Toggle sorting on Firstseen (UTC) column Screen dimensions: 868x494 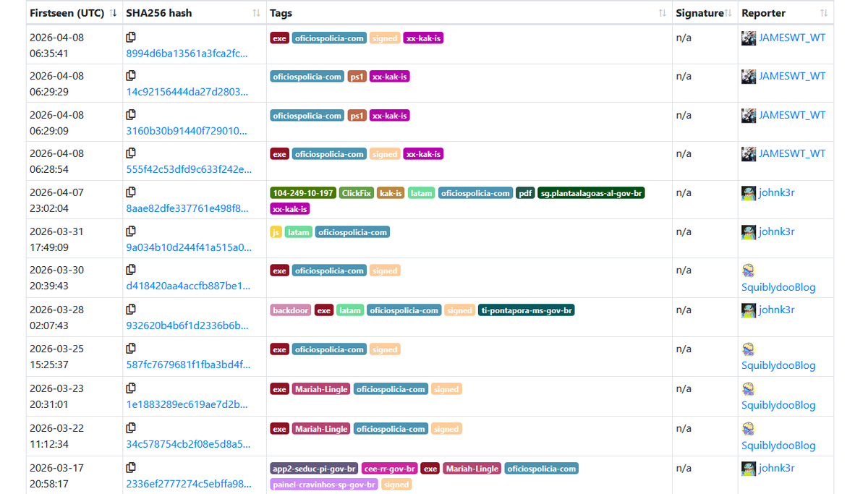click(x=114, y=12)
